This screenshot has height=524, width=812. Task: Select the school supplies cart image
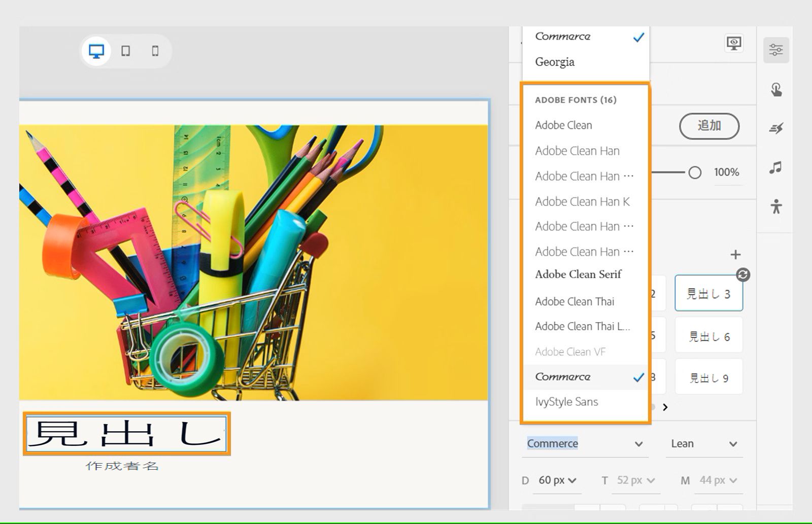click(x=253, y=262)
